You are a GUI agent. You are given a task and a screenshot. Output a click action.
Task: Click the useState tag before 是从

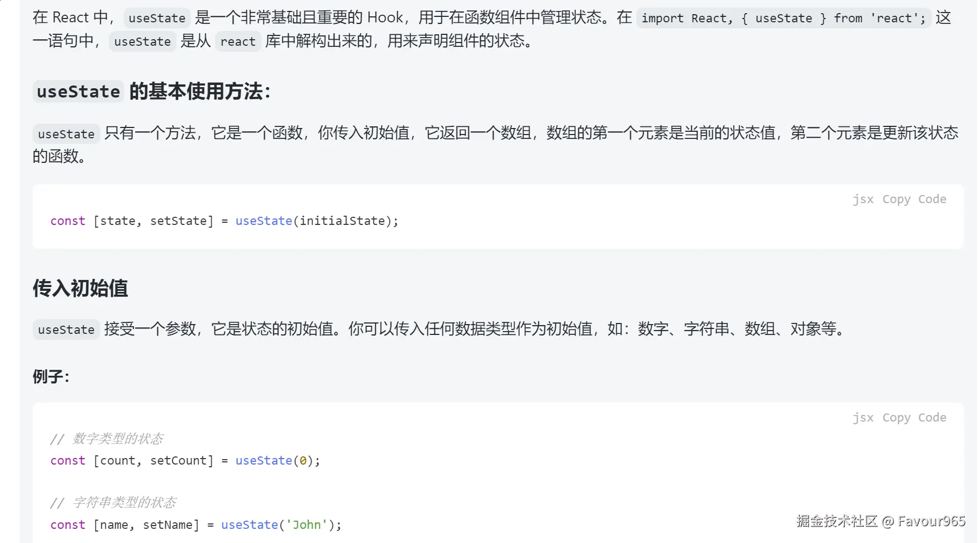(x=142, y=41)
